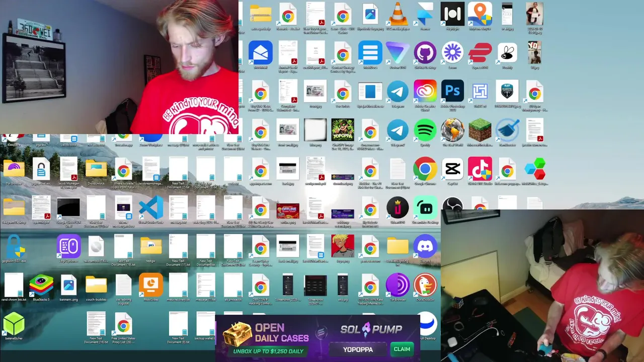The image size is (644, 362).
Task: Launch Adobe Photoshop 2023 shortcut
Action: pos(452,92)
